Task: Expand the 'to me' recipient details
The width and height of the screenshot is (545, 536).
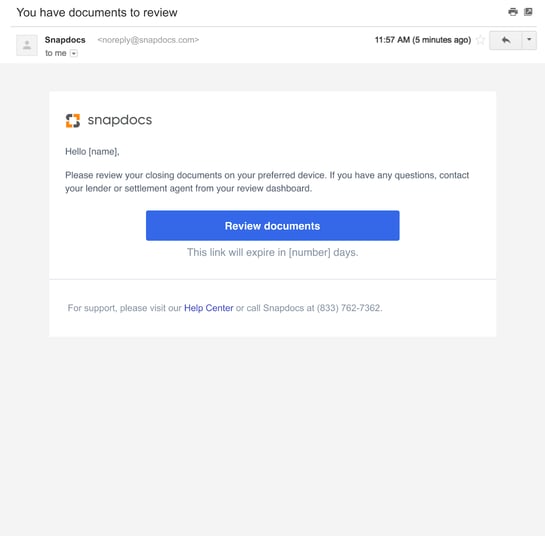Action: [x=74, y=53]
